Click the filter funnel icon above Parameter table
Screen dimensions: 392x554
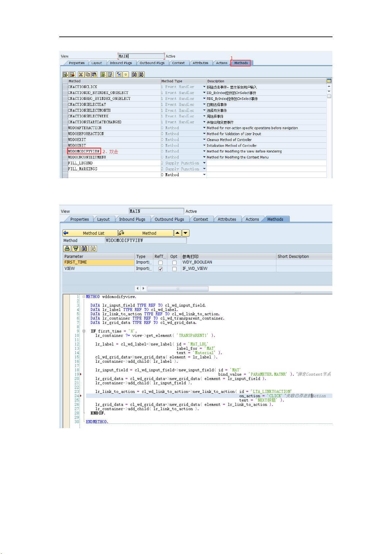pos(76,249)
